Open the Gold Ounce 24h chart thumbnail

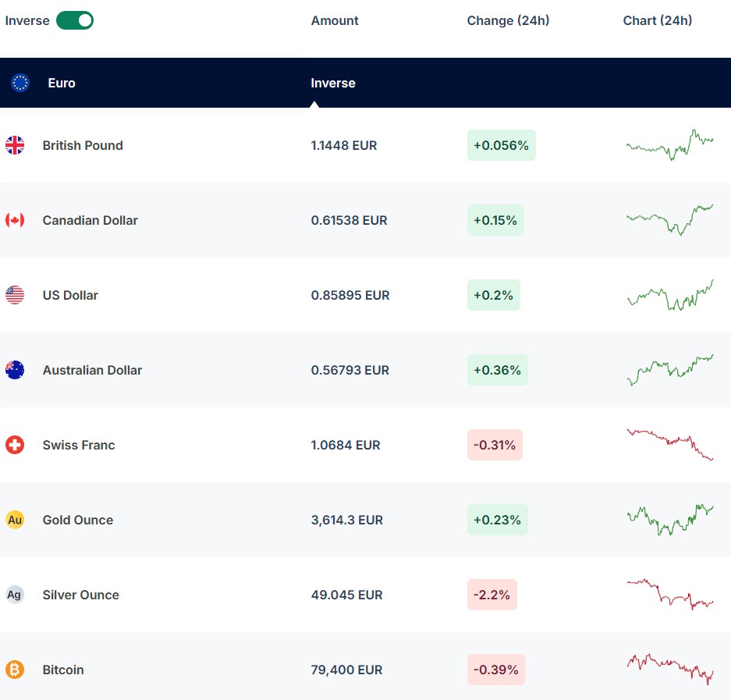coord(670,520)
